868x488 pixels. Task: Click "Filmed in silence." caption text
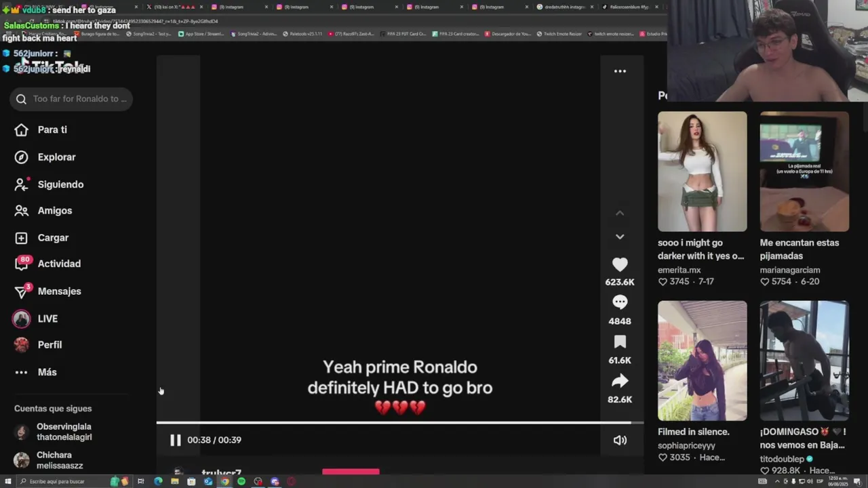point(693,432)
